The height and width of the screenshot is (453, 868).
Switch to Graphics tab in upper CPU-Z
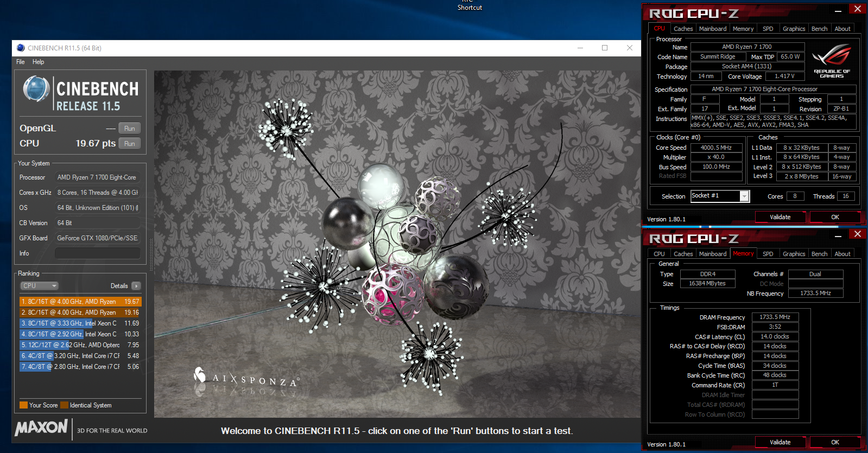794,29
